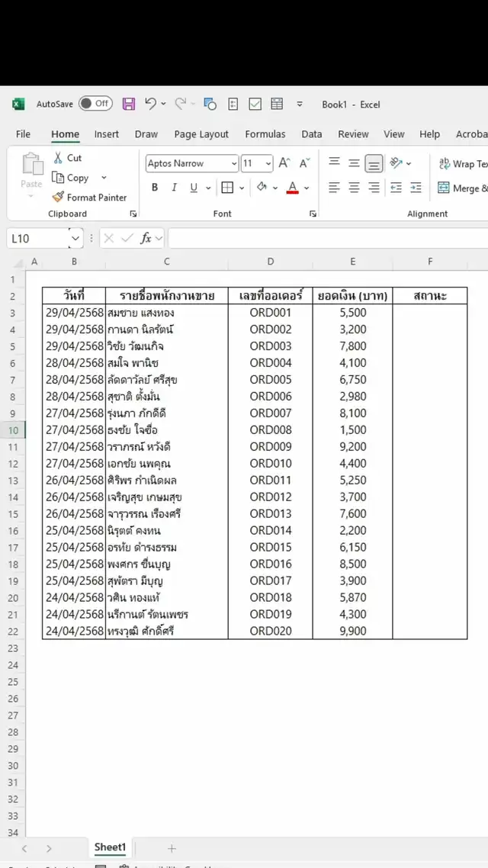Click the Format Painter brush icon
488x868 pixels.
click(59, 197)
